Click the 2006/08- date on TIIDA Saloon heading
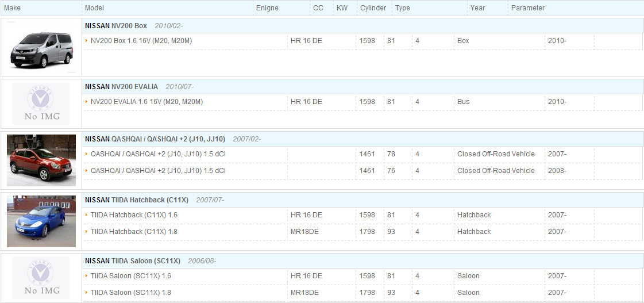This screenshot has width=644, height=303. click(x=202, y=260)
